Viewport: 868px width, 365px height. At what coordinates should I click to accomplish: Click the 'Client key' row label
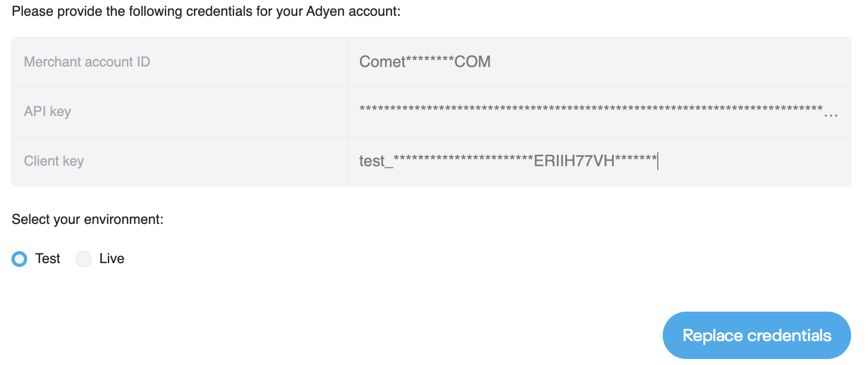(54, 161)
